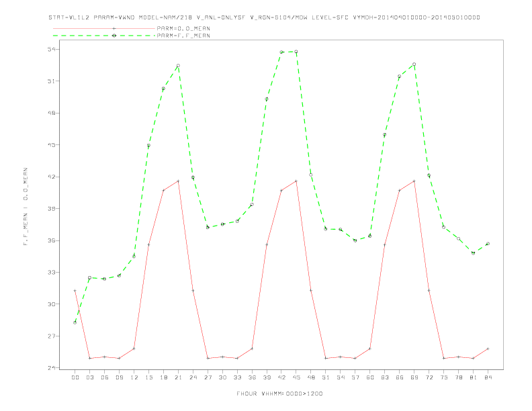Viewport: 532px width, 411px height.
Task: Select the green F.F_MEAN point at hour 84
Action: (x=488, y=244)
